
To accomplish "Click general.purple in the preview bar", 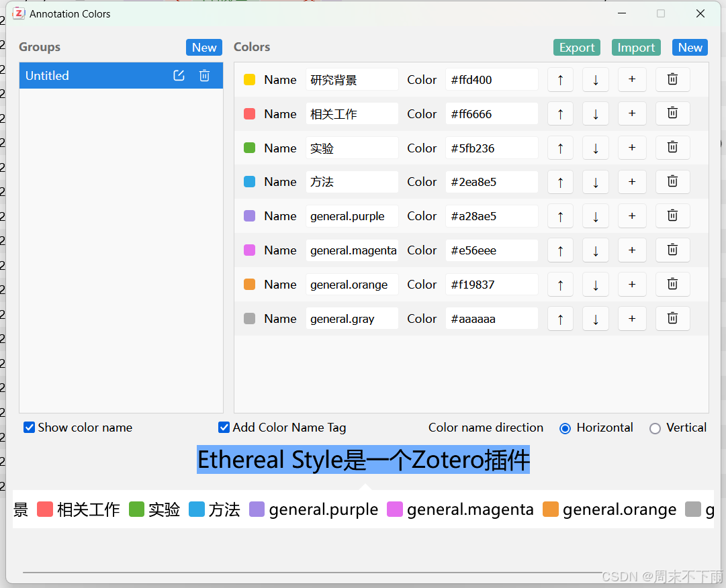I will (x=314, y=509).
